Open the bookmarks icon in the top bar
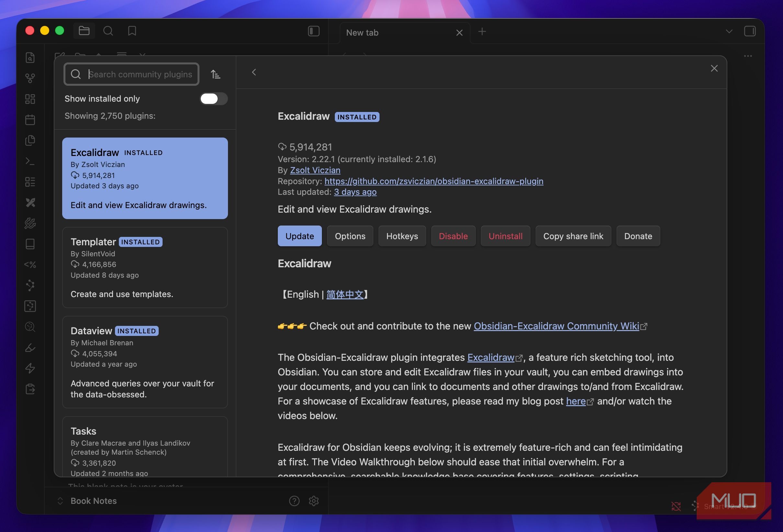This screenshot has width=783, height=532. 132,31
